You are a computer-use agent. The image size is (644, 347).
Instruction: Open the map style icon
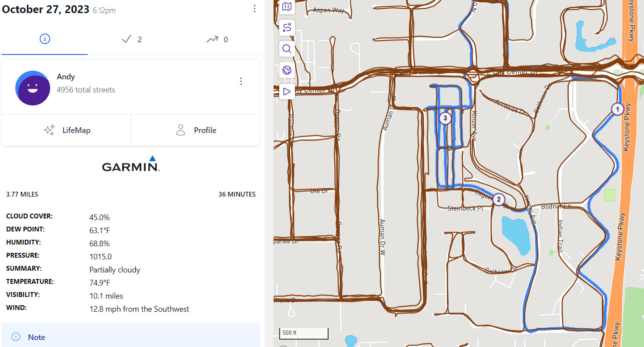tap(287, 7)
